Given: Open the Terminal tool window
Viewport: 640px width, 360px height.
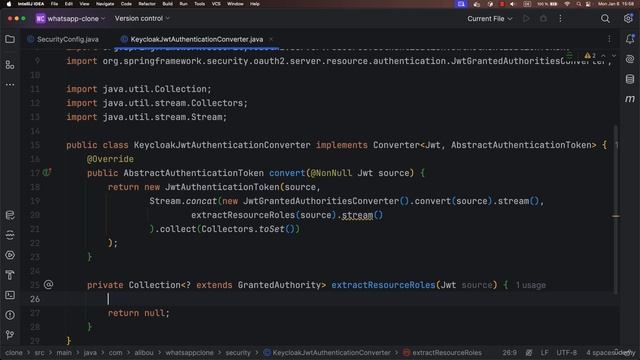Looking at the screenshot, I should pos(10,295).
